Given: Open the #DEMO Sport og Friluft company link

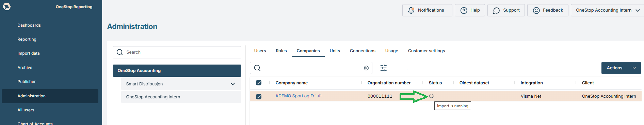Looking at the screenshot, I should coord(299,96).
